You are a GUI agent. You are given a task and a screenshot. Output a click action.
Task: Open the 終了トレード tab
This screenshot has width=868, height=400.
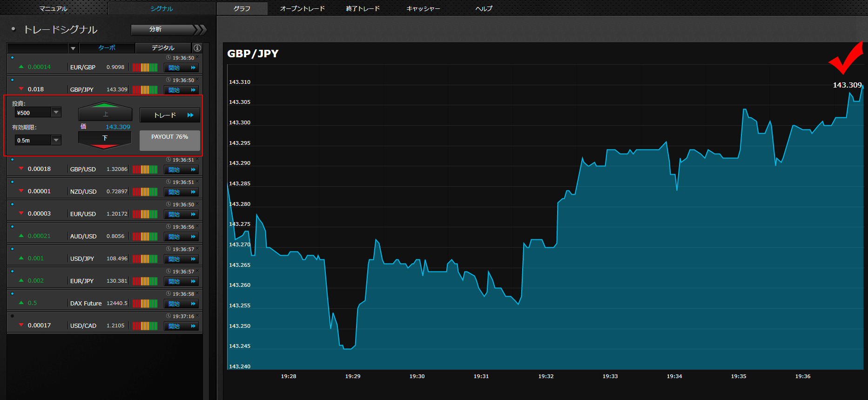tap(363, 8)
